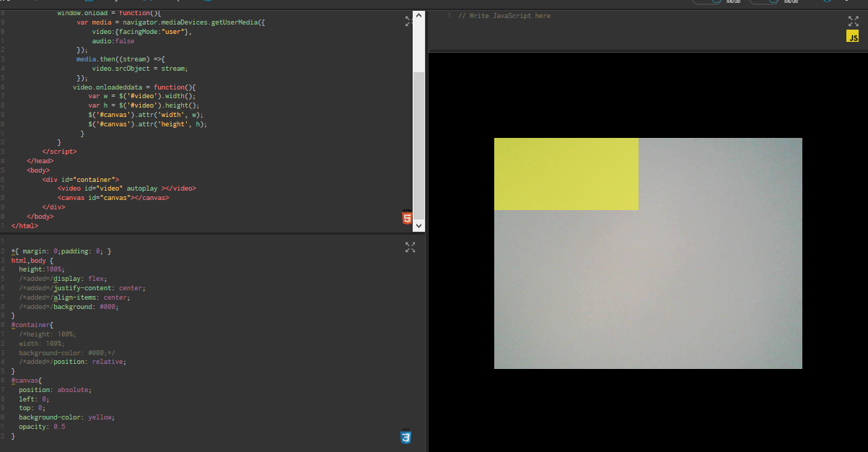
Task: Click into the 'Write JavaScript here' editor line
Action: pos(504,16)
